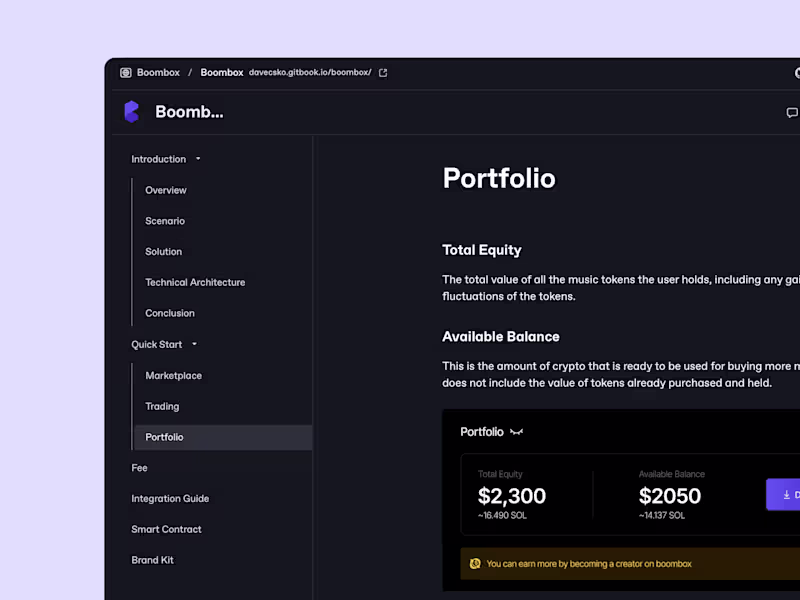Navigate to the Trading page

(162, 407)
